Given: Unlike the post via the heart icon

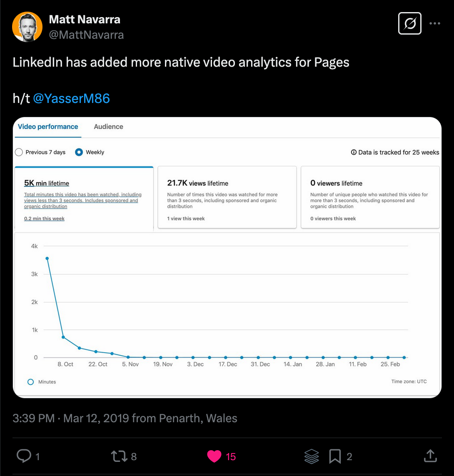Looking at the screenshot, I should point(214,456).
